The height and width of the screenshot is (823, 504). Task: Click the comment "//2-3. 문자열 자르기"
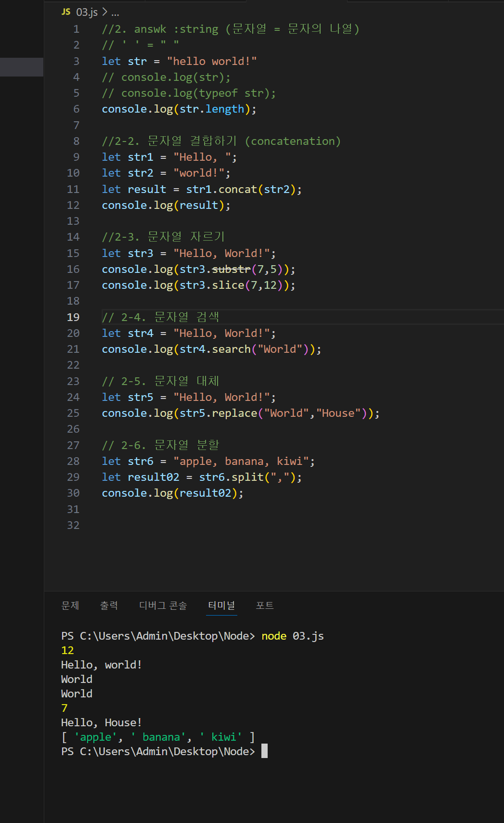point(164,237)
